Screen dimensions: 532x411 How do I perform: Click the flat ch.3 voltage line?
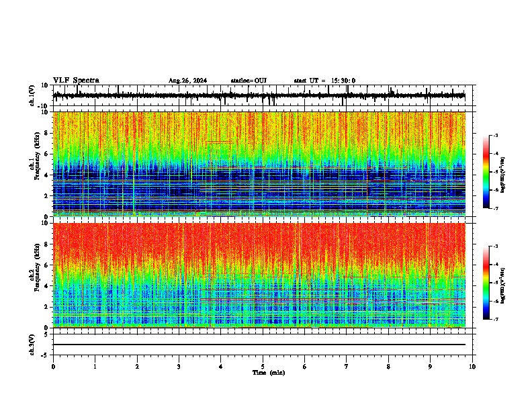pyautogui.click(x=259, y=345)
